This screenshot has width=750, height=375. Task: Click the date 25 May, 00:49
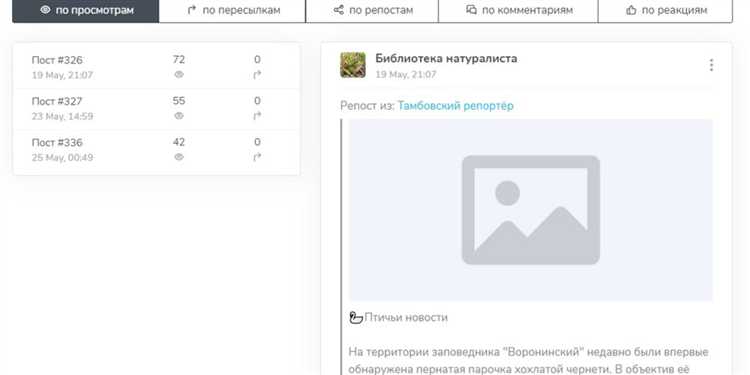point(62,157)
